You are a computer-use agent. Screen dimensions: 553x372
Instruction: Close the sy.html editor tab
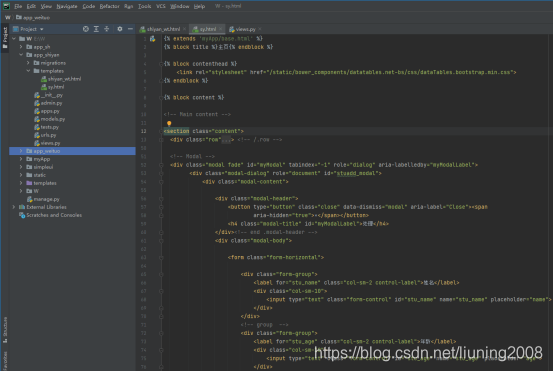click(x=220, y=29)
